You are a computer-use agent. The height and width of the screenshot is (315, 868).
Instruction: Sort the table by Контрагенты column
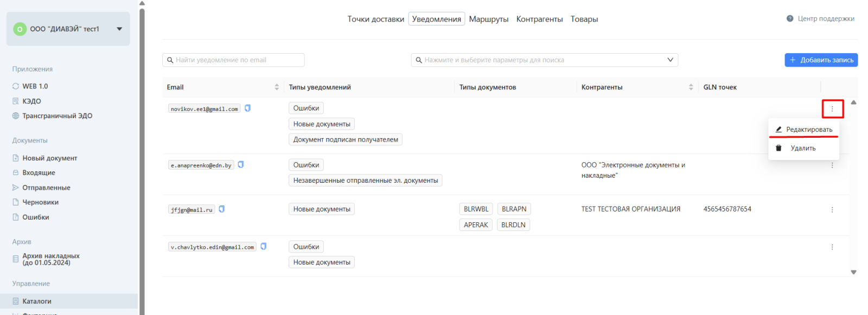click(x=691, y=87)
